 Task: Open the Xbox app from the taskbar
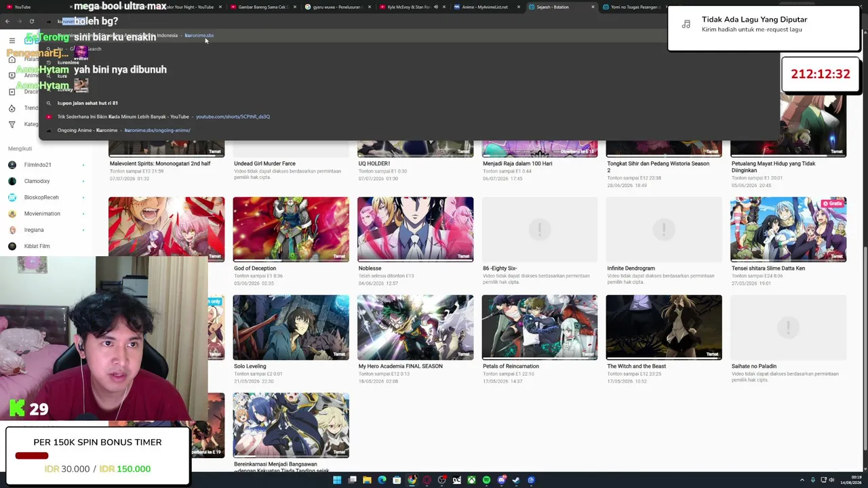click(x=471, y=480)
